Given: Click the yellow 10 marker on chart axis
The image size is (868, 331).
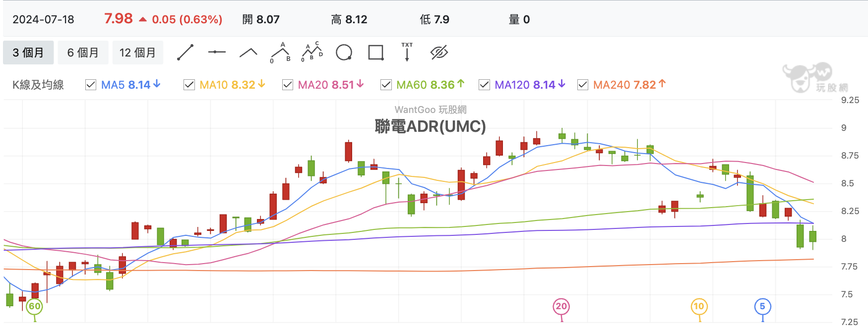Looking at the screenshot, I should (699, 306).
